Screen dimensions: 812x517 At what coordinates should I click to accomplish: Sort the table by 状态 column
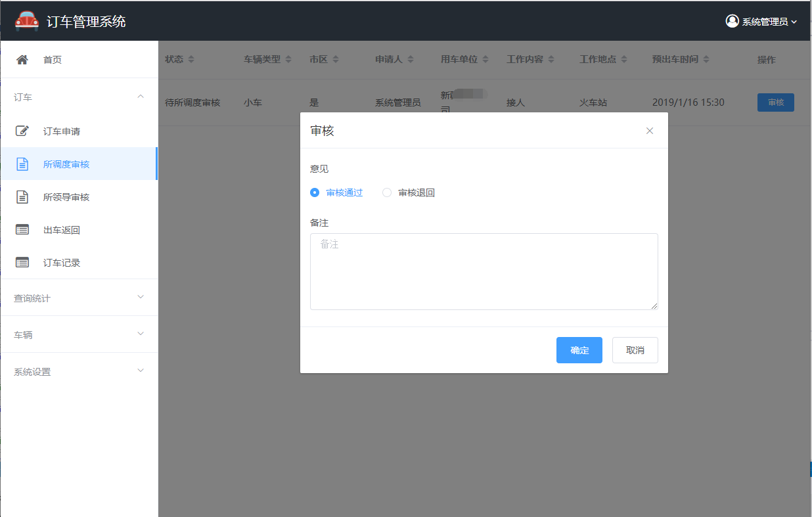coord(191,59)
